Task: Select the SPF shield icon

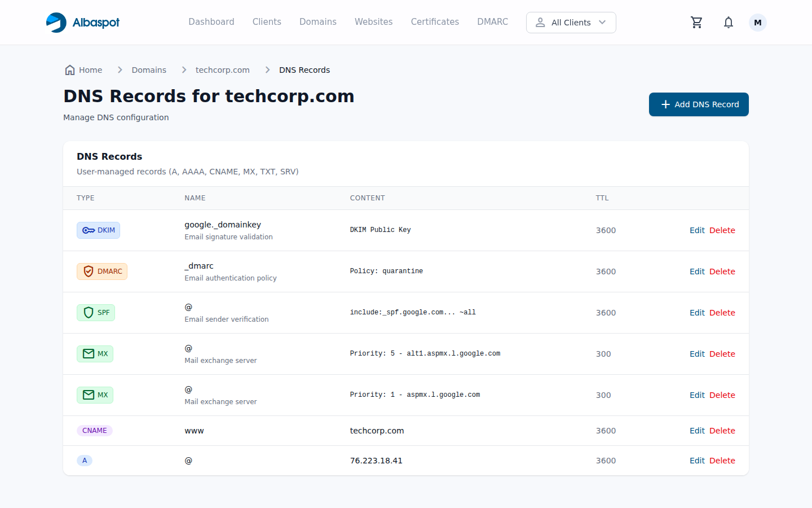Action: pyautogui.click(x=89, y=313)
